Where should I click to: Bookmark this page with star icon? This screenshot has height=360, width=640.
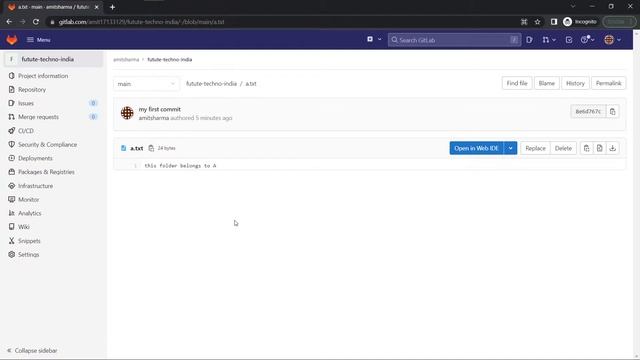pyautogui.click(x=538, y=22)
